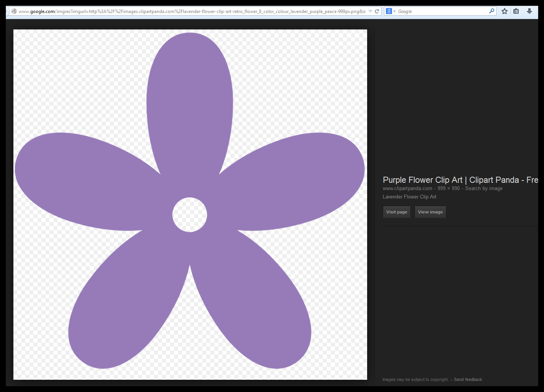
Task: Click inside the Google search input field
Action: (440, 11)
